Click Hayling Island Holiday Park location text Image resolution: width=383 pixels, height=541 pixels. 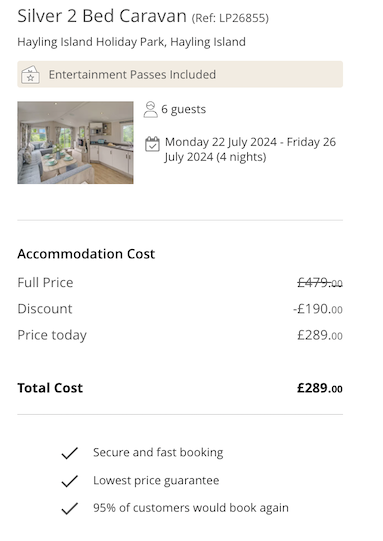pos(131,42)
